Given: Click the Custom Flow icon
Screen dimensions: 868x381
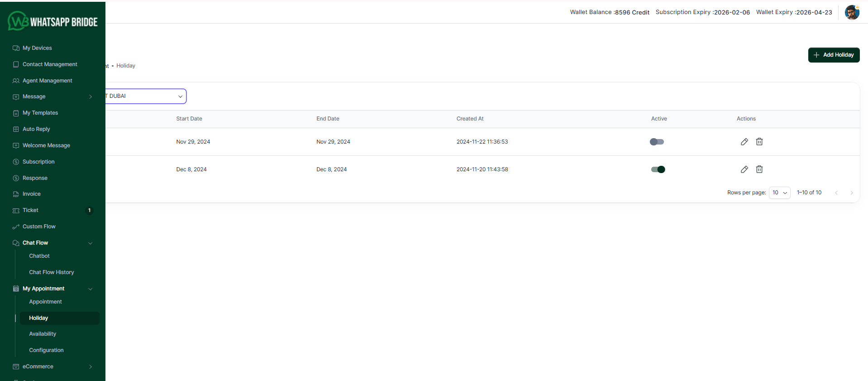Looking at the screenshot, I should coord(16,227).
